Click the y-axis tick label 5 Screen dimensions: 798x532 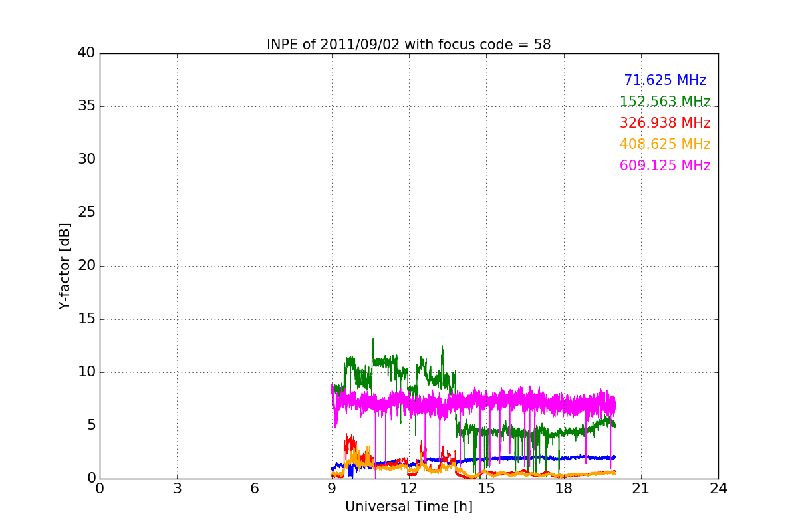[91, 426]
